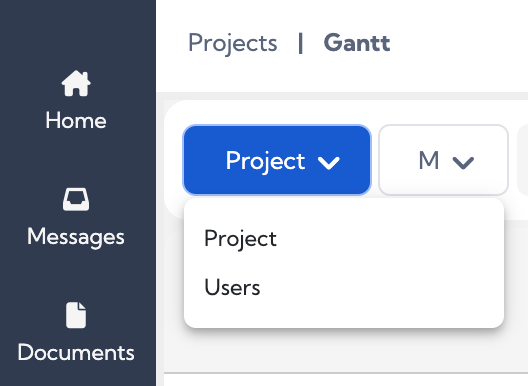Screen dimensions: 528x386
Task: Click the partially visible button right of M
Action: 523,160
